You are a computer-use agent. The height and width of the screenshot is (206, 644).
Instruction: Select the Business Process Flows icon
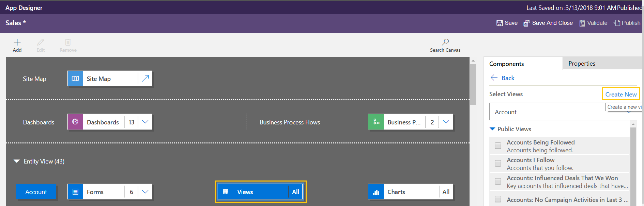click(x=376, y=122)
